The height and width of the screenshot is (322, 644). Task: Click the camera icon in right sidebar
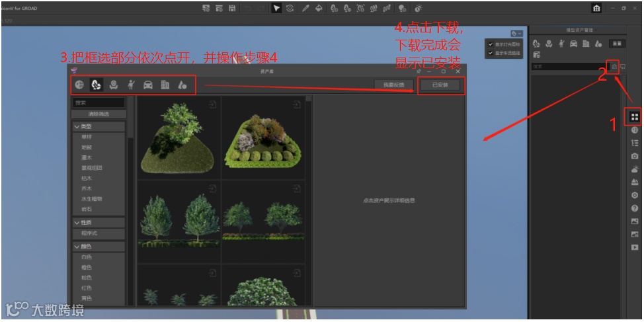(x=635, y=156)
